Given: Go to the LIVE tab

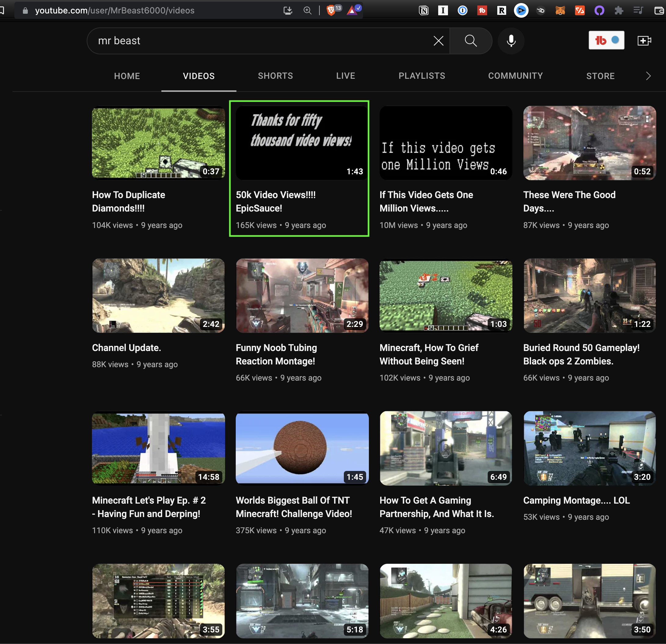Looking at the screenshot, I should (346, 76).
